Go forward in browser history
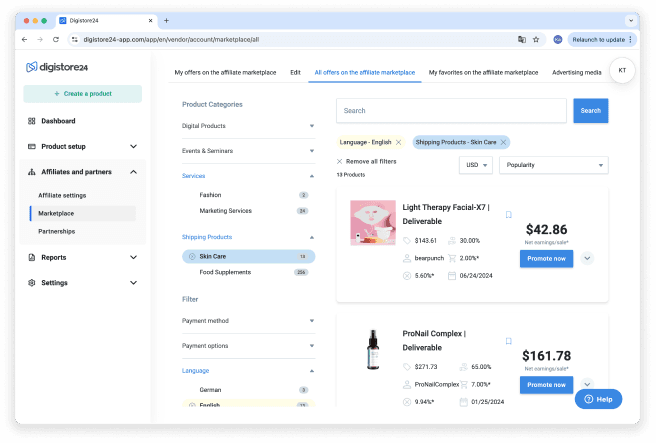Viewport: 656px width, 443px height. (x=40, y=39)
